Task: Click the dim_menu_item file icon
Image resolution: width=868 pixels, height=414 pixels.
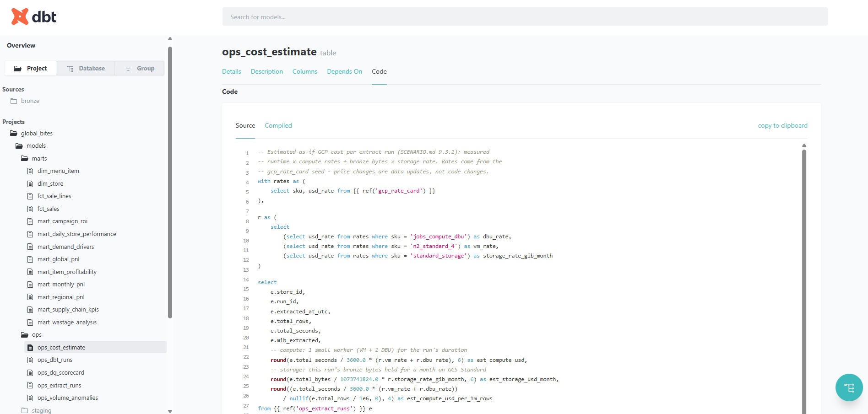Action: click(x=30, y=171)
